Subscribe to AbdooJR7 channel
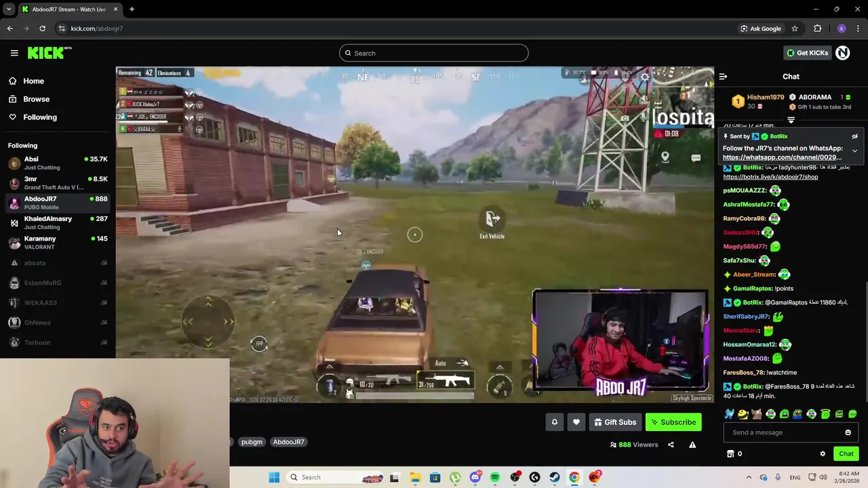 tap(673, 422)
